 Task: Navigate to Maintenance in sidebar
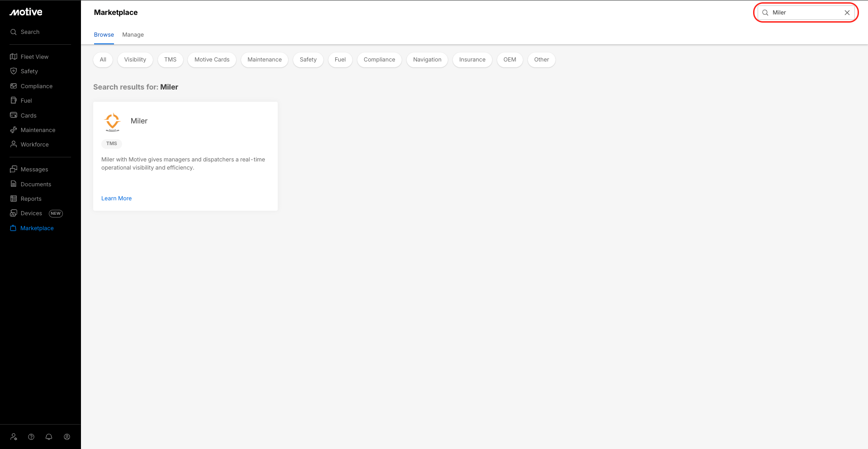(38, 130)
